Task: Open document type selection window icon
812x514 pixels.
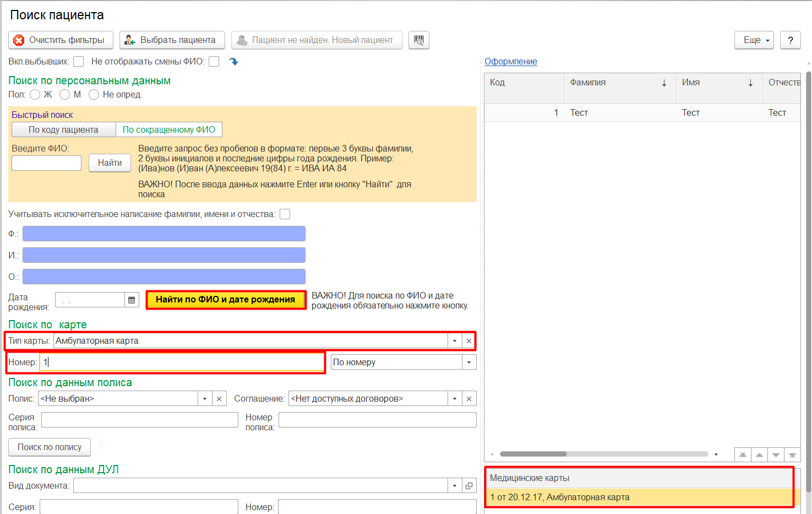Action: 469,486
